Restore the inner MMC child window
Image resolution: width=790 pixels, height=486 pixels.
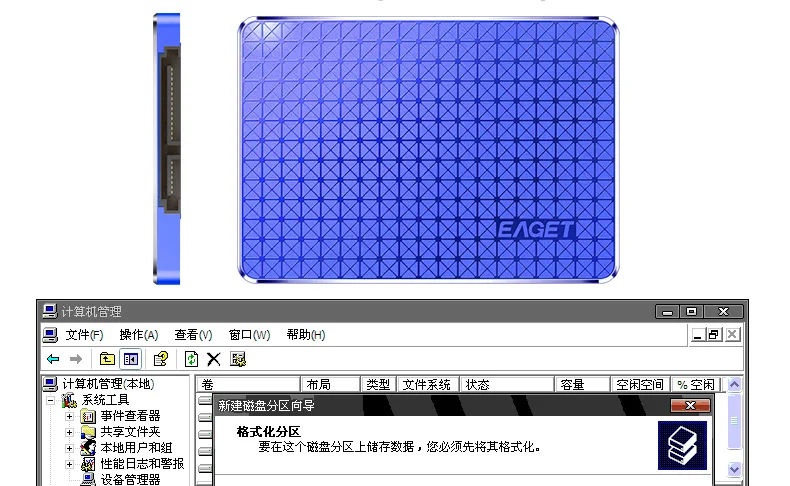click(x=713, y=335)
